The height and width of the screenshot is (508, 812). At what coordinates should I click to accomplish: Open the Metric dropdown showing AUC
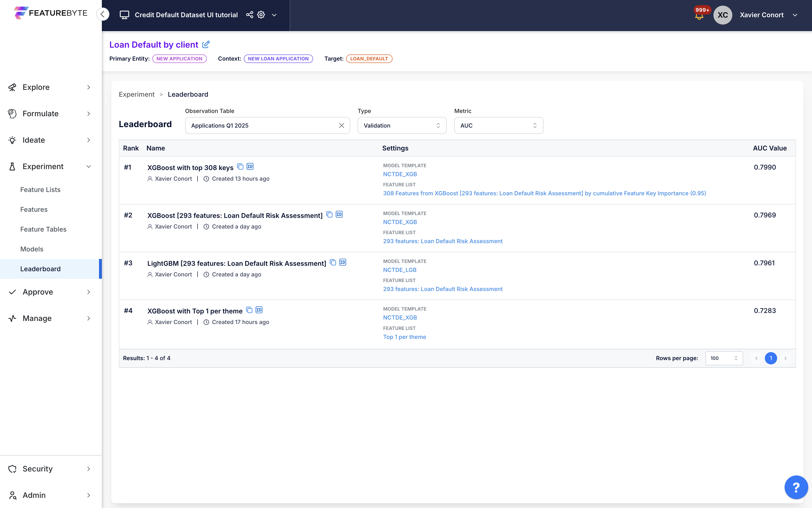pos(498,125)
